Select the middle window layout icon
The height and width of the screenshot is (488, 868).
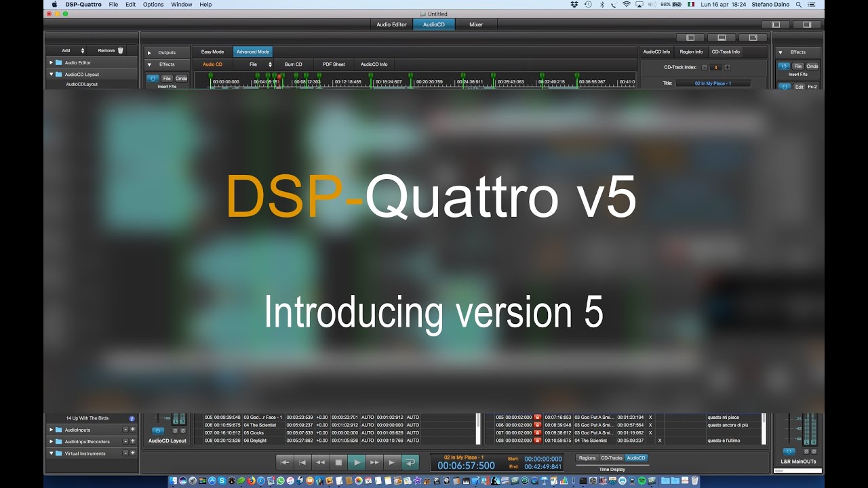tap(722, 37)
